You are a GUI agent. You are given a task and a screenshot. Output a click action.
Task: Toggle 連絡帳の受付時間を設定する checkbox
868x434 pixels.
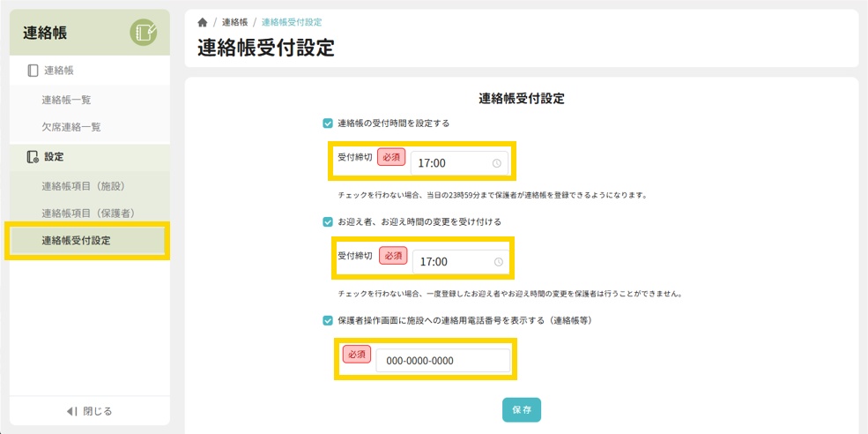[x=329, y=123]
